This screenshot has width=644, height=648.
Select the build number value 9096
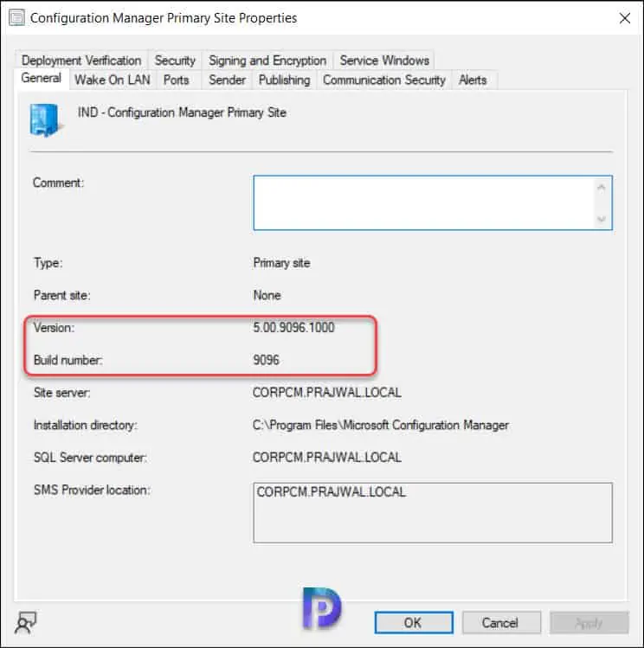267,360
